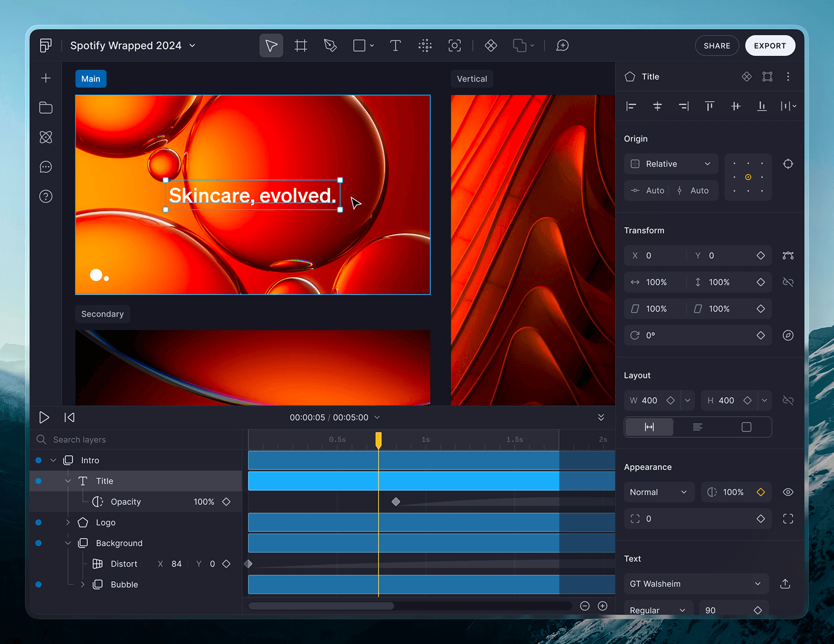The height and width of the screenshot is (644, 834).
Task: Select the Pen tool
Action: tap(330, 46)
